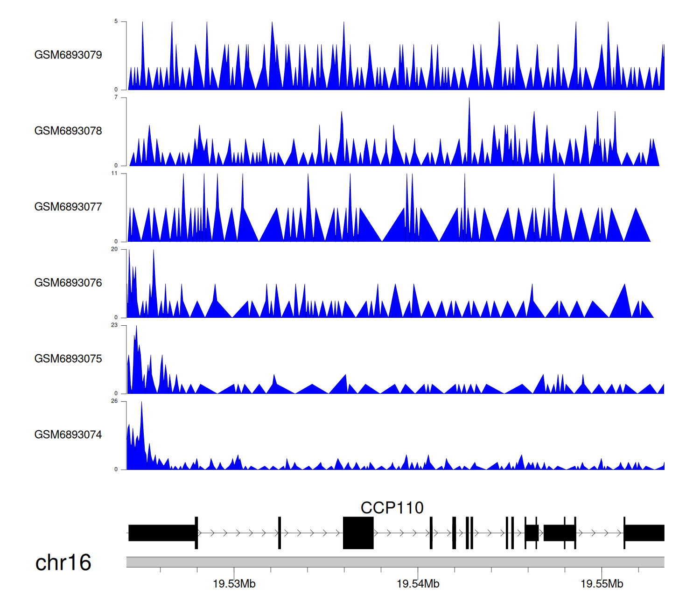Image resolution: width=700 pixels, height=616 pixels.
Task: Select the GSM6893078 track label
Action: pos(68,131)
